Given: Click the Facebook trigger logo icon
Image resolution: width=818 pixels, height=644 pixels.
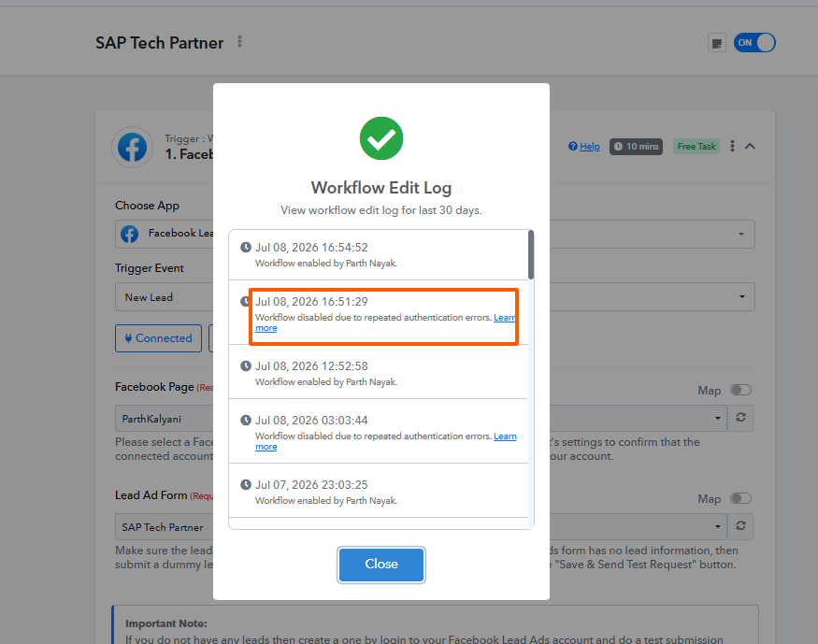Looking at the screenshot, I should tap(132, 147).
